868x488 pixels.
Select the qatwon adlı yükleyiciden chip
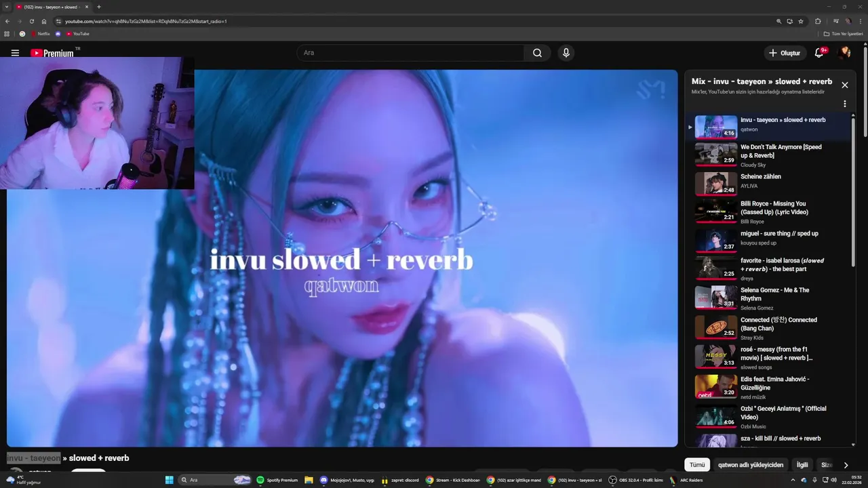751,465
